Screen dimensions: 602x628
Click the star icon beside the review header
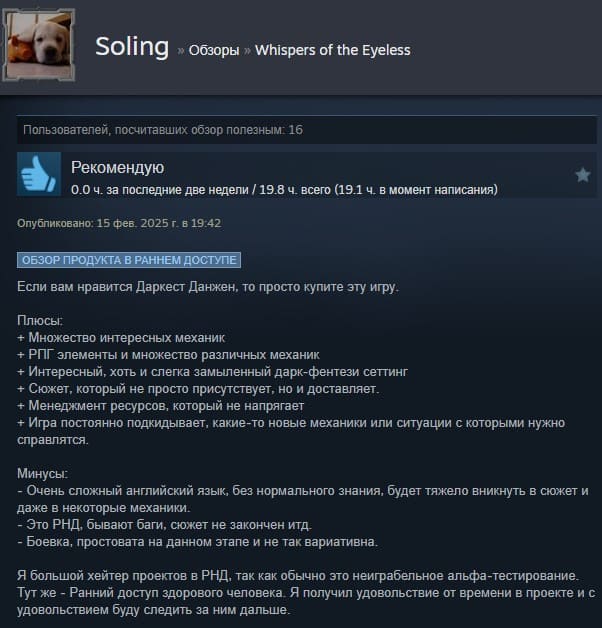pyautogui.click(x=582, y=175)
